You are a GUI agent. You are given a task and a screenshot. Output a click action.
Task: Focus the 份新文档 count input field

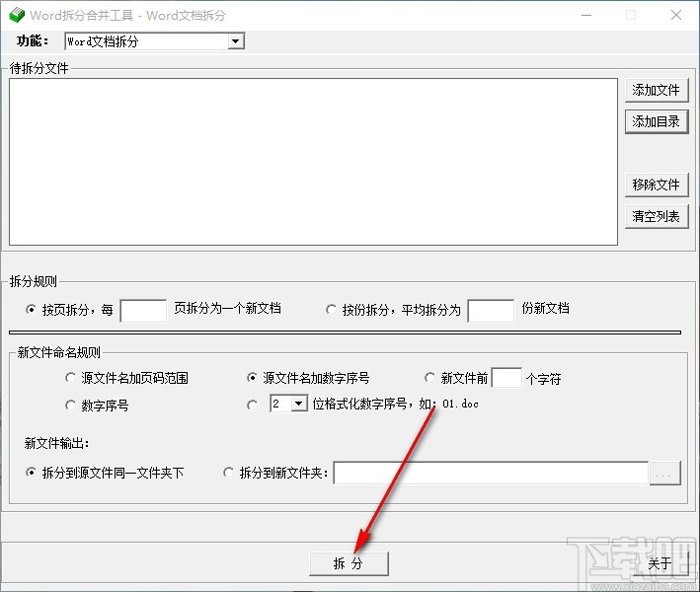click(x=491, y=311)
